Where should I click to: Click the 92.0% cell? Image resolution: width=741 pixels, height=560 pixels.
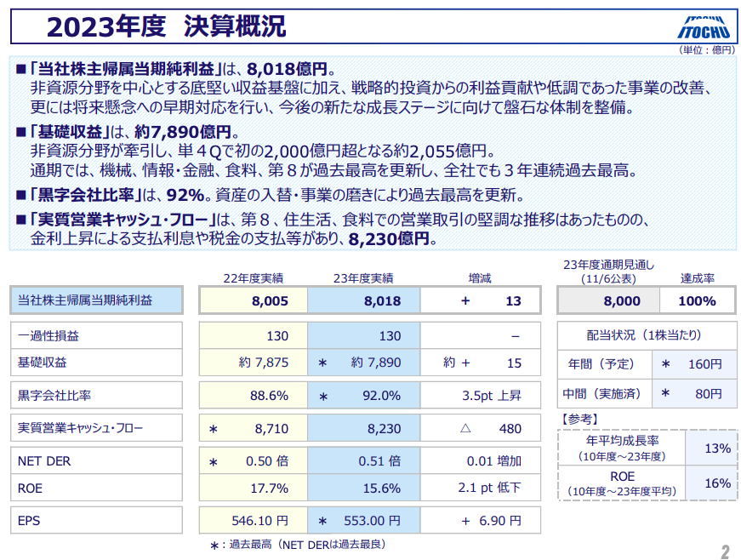click(x=364, y=395)
